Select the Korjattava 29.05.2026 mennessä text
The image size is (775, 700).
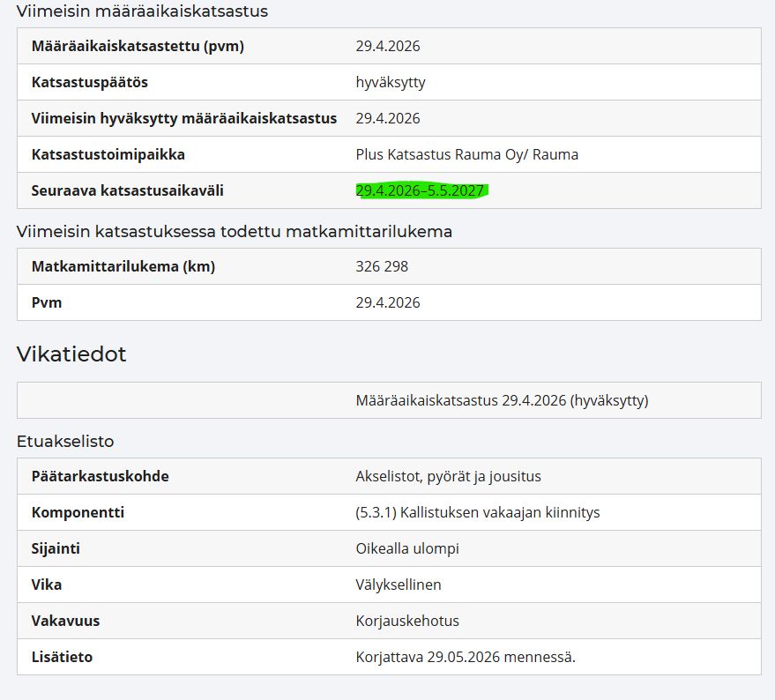click(466, 658)
